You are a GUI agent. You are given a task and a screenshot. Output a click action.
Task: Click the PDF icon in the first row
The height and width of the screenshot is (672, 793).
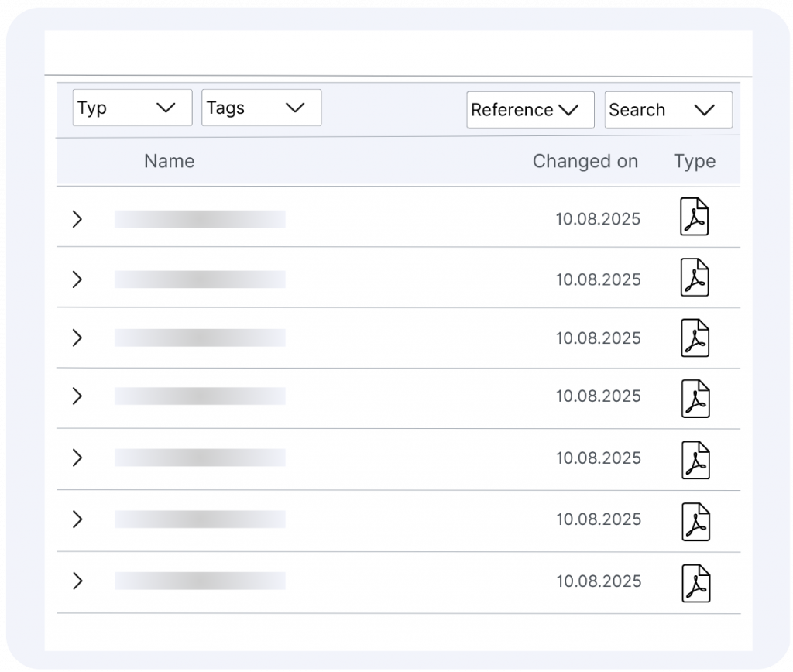pyautogui.click(x=695, y=217)
